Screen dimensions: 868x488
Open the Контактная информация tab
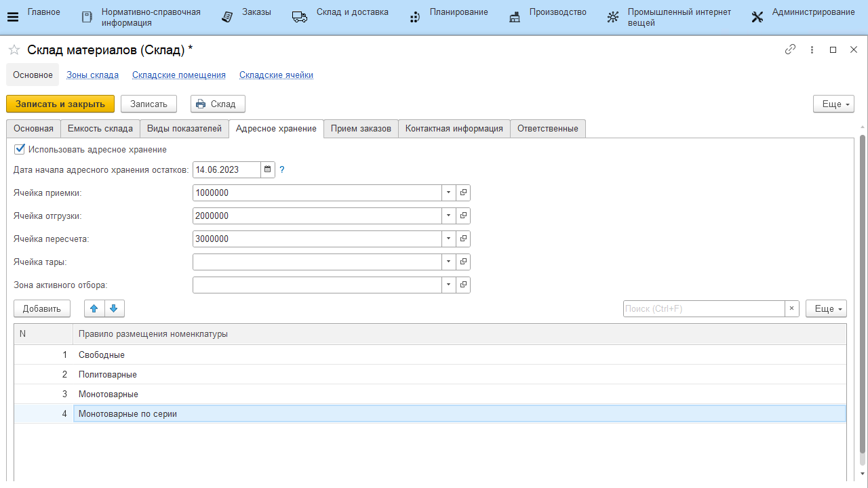pyautogui.click(x=454, y=129)
